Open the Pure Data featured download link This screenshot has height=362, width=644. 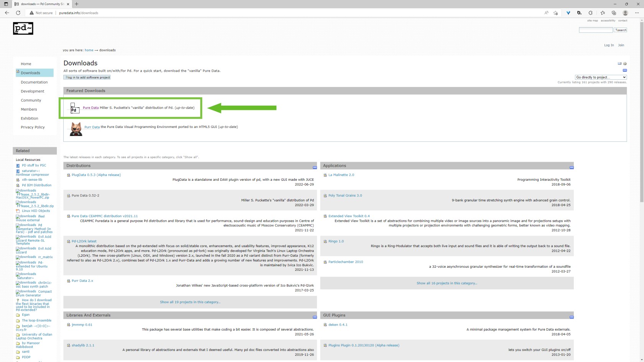pyautogui.click(x=90, y=108)
